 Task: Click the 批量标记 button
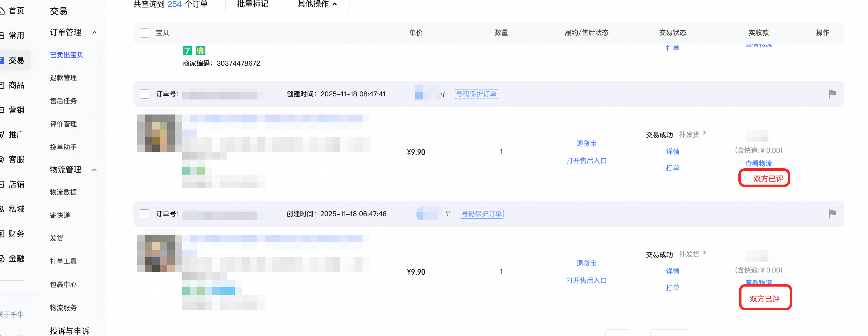[x=253, y=4]
